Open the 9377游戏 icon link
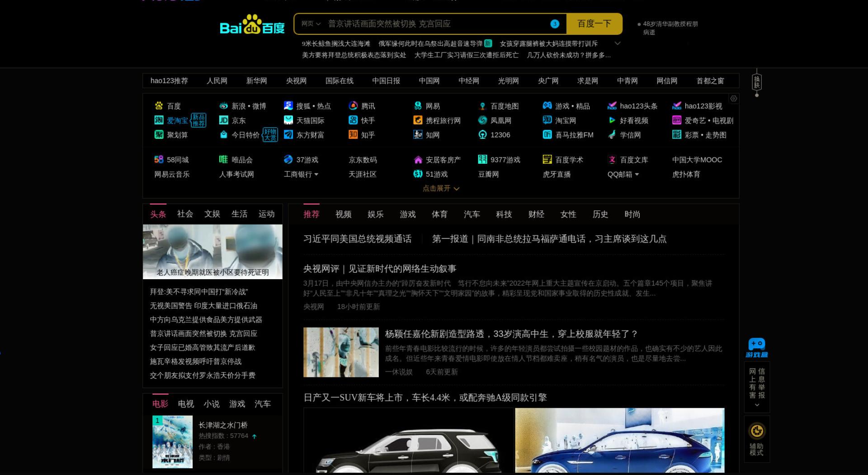This screenshot has height=475, width=868. 482,160
